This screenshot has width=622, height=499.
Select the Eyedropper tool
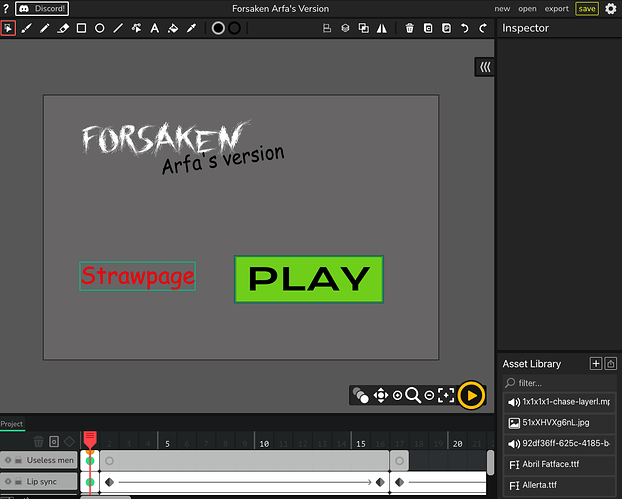(x=190, y=28)
